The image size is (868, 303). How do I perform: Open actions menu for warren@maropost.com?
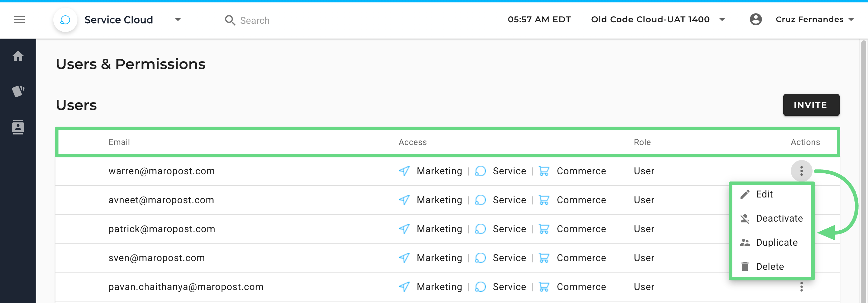(801, 171)
